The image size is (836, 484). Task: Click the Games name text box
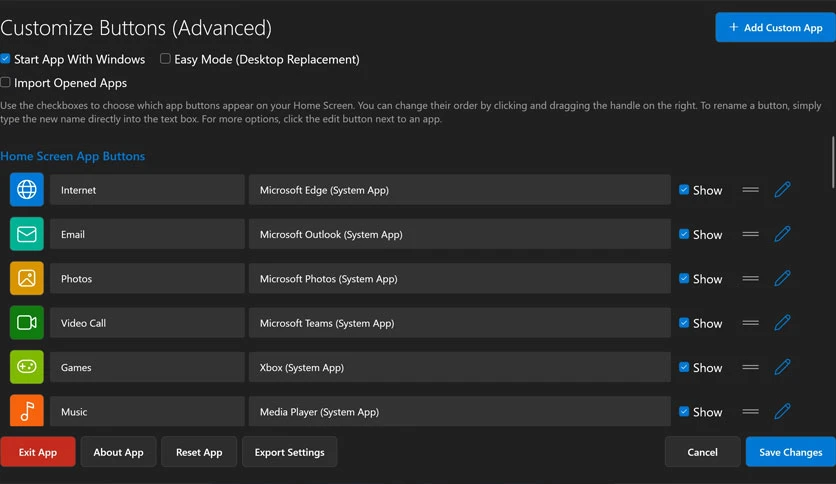pos(147,367)
